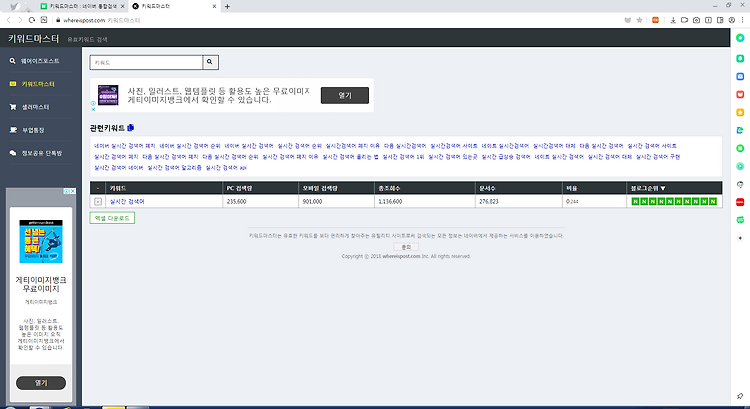Click the 엑셀 다운로드 button

(x=112, y=218)
